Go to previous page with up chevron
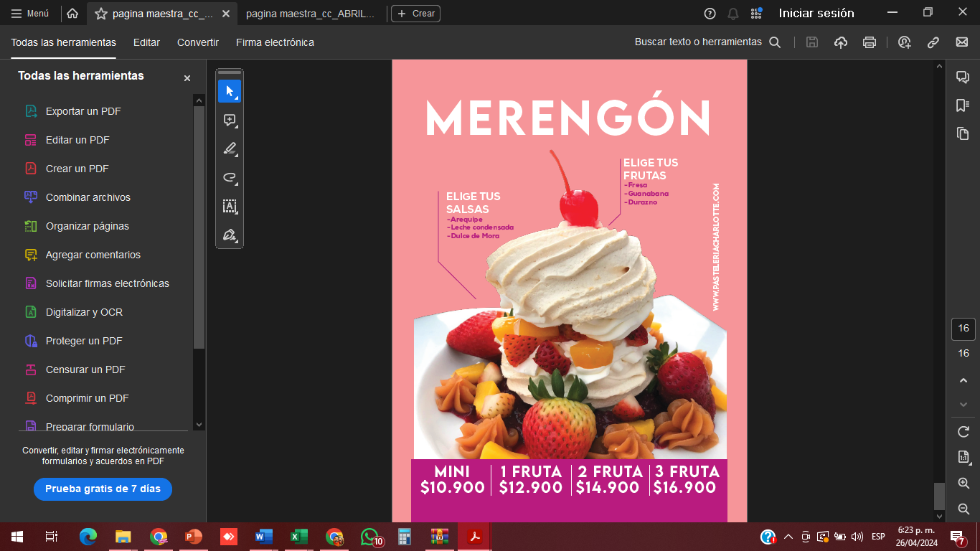Viewport: 980px width, 551px height. (963, 380)
